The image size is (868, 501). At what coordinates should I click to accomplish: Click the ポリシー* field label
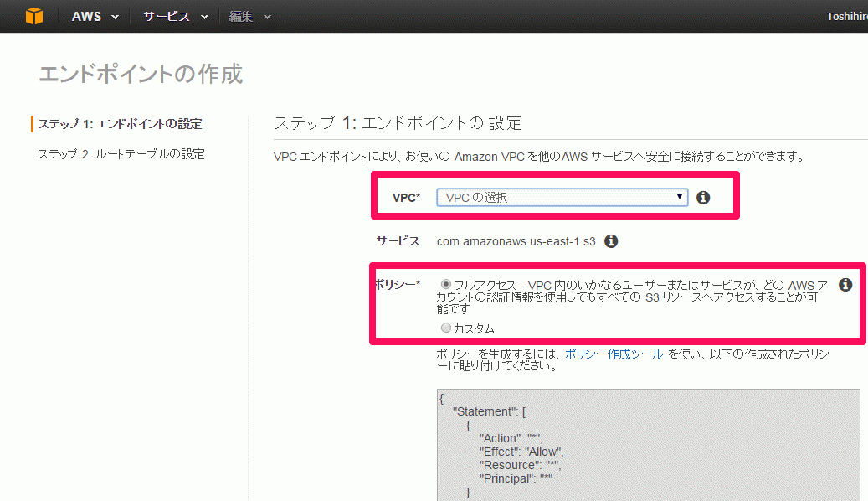(398, 284)
